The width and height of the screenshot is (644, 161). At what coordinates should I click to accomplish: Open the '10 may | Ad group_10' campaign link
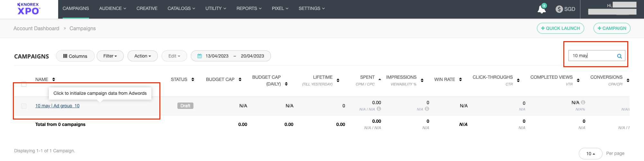57,106
